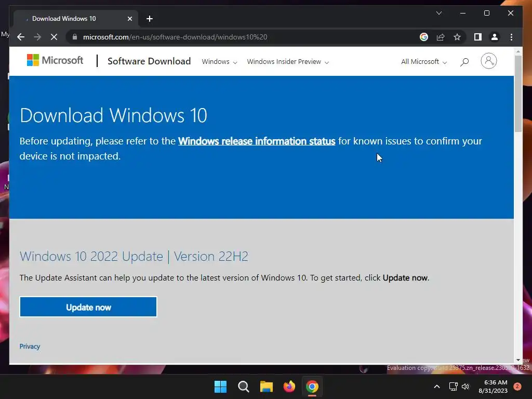Click the scrollbar down arrow
The width and height of the screenshot is (532, 399).
518,360
